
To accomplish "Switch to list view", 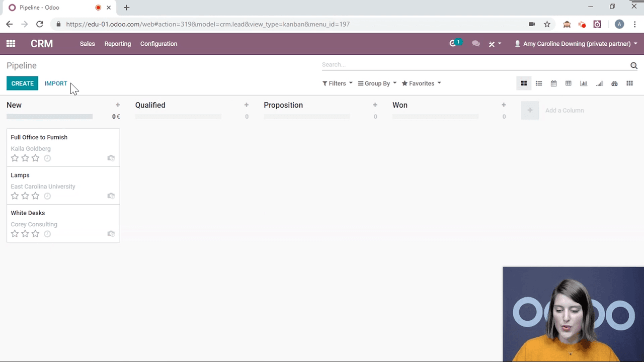I will click(539, 83).
